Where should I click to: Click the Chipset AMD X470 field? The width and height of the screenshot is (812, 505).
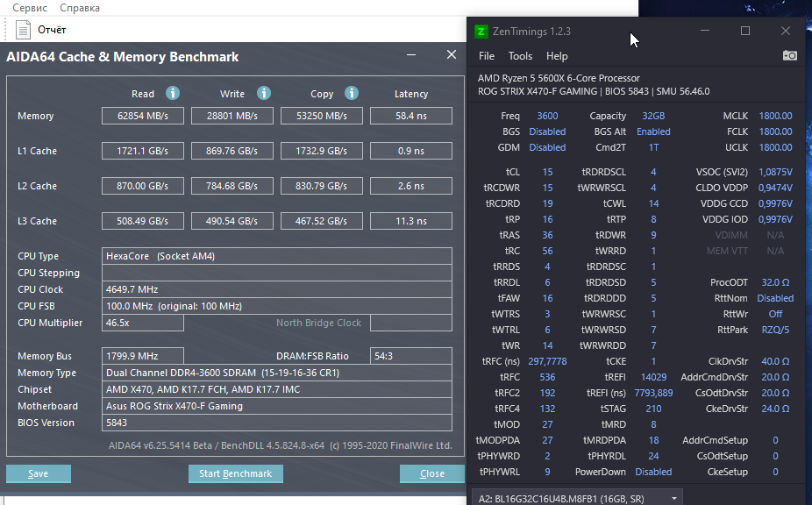277,389
